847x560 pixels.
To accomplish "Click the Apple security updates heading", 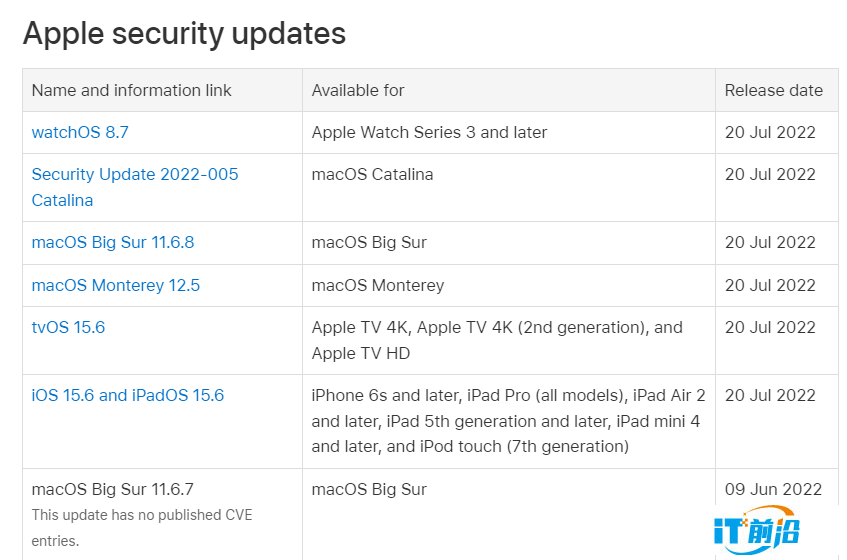I will 184,33.
